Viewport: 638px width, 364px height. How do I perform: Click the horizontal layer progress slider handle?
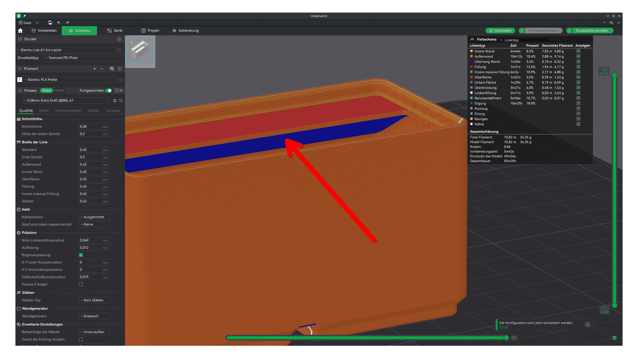pyautogui.click(x=506, y=338)
